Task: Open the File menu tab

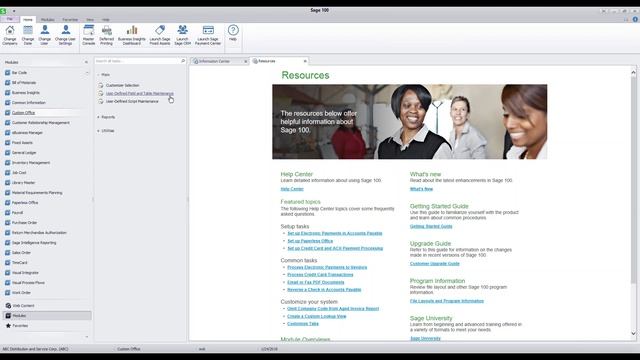Action: pos(9,19)
